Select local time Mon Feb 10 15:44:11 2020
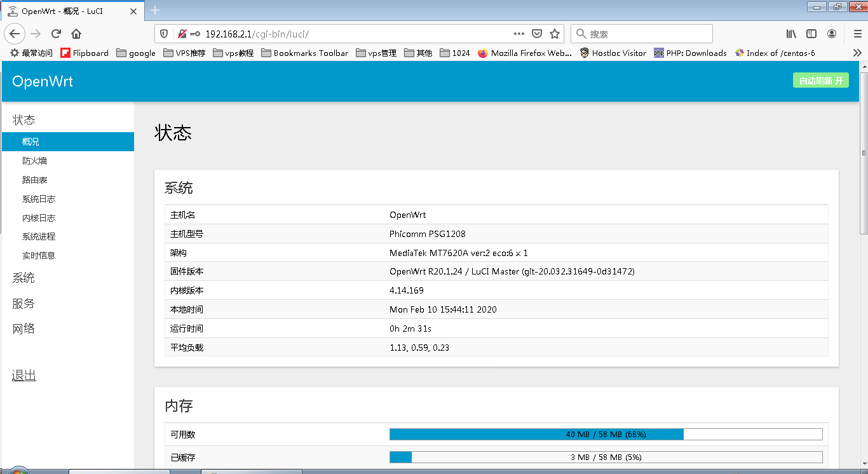Image resolution: width=868 pixels, height=474 pixels. pyautogui.click(x=443, y=309)
